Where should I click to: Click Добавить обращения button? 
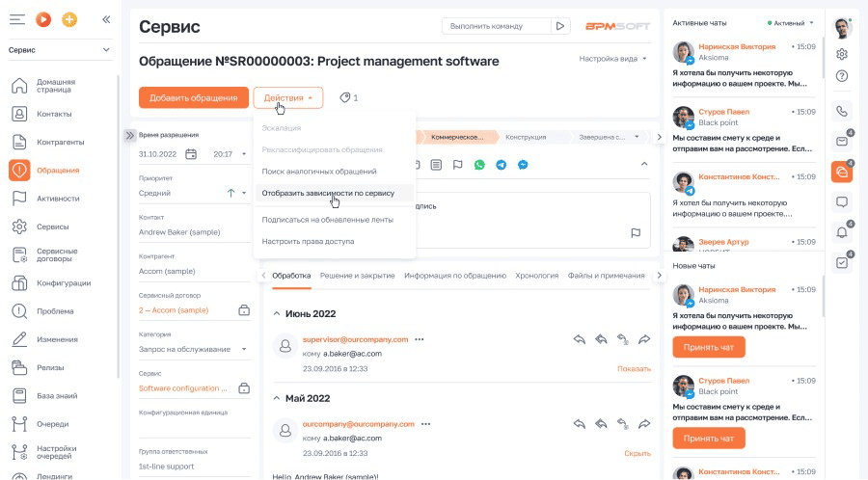pos(193,98)
